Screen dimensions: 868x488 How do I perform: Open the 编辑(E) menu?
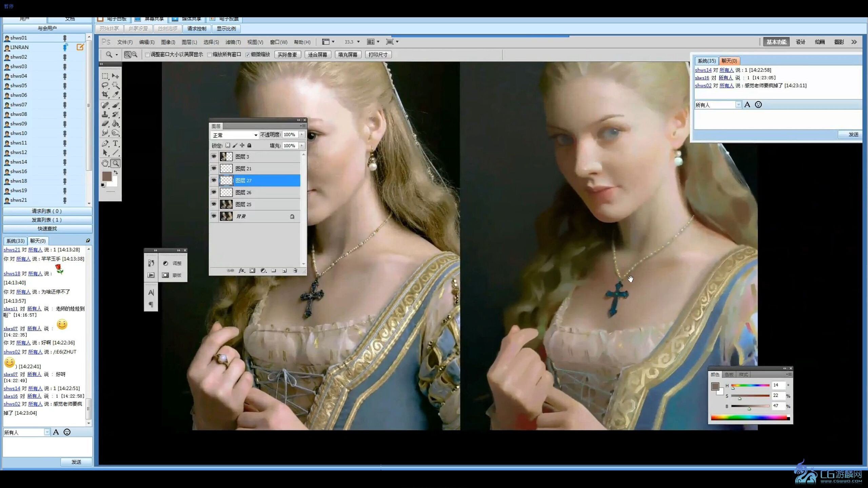click(x=146, y=42)
